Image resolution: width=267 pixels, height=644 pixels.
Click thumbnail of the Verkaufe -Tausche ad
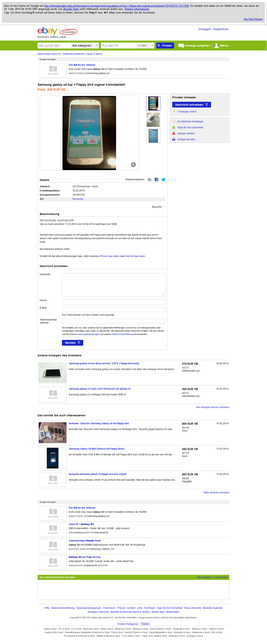click(x=52, y=433)
